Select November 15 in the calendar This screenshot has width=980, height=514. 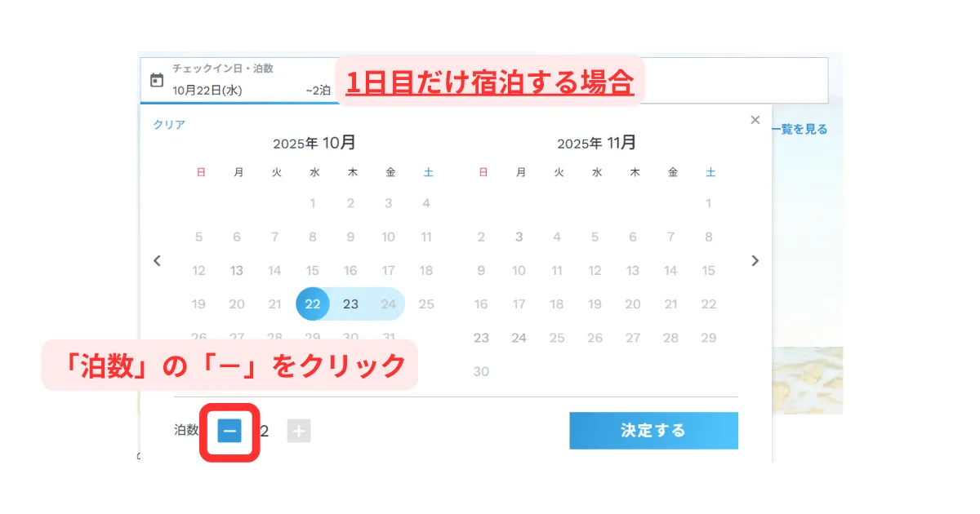click(x=709, y=271)
